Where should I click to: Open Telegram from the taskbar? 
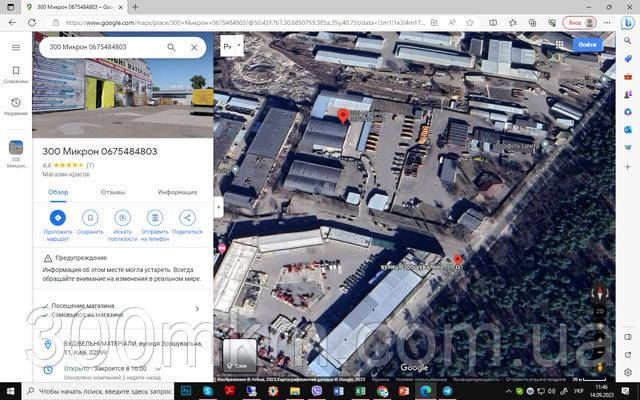coord(447,391)
